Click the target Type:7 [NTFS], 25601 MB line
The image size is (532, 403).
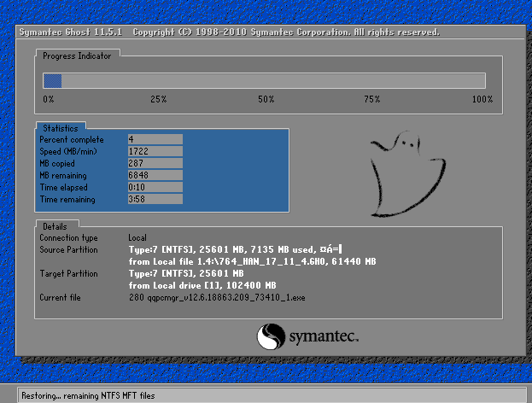pyautogui.click(x=186, y=273)
